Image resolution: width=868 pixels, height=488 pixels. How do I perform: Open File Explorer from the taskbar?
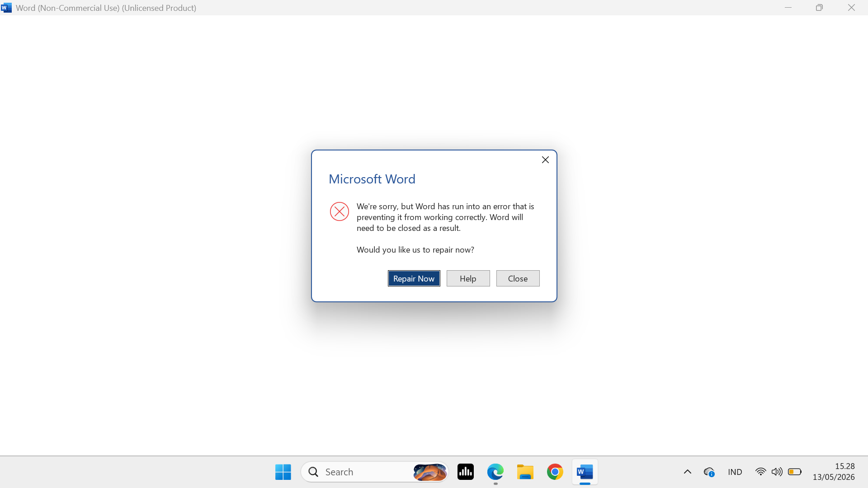(525, 472)
